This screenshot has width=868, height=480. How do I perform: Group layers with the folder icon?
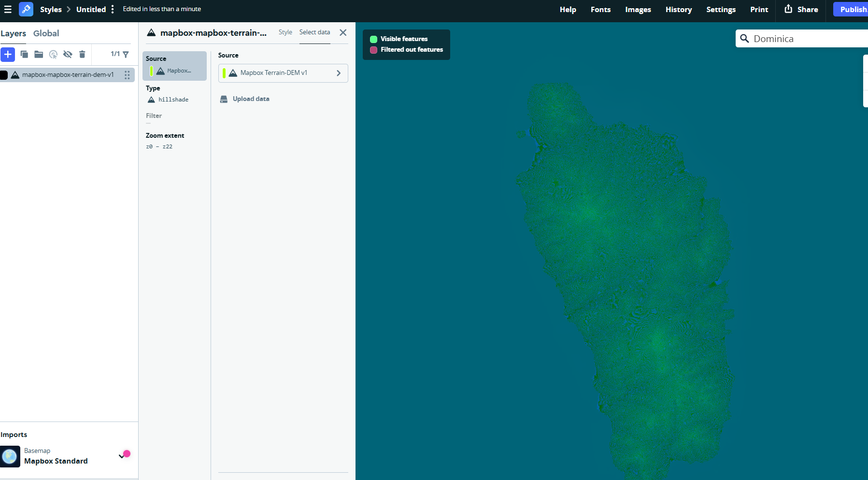(x=39, y=54)
